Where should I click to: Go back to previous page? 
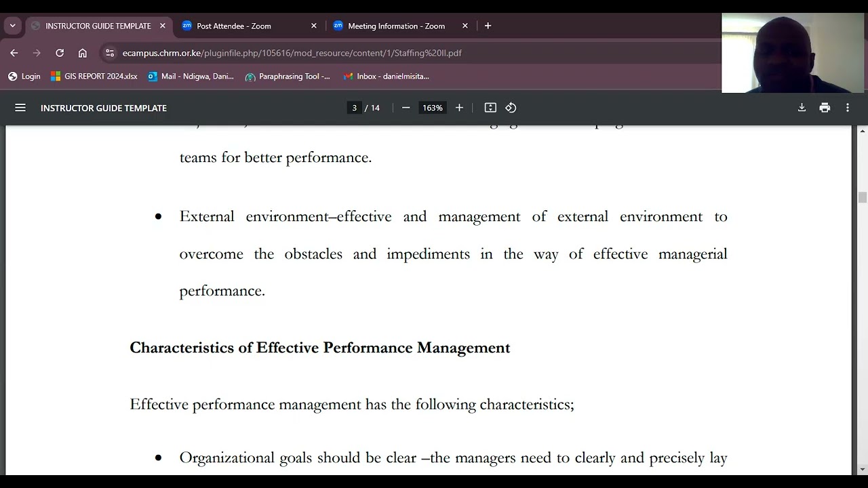(x=14, y=53)
